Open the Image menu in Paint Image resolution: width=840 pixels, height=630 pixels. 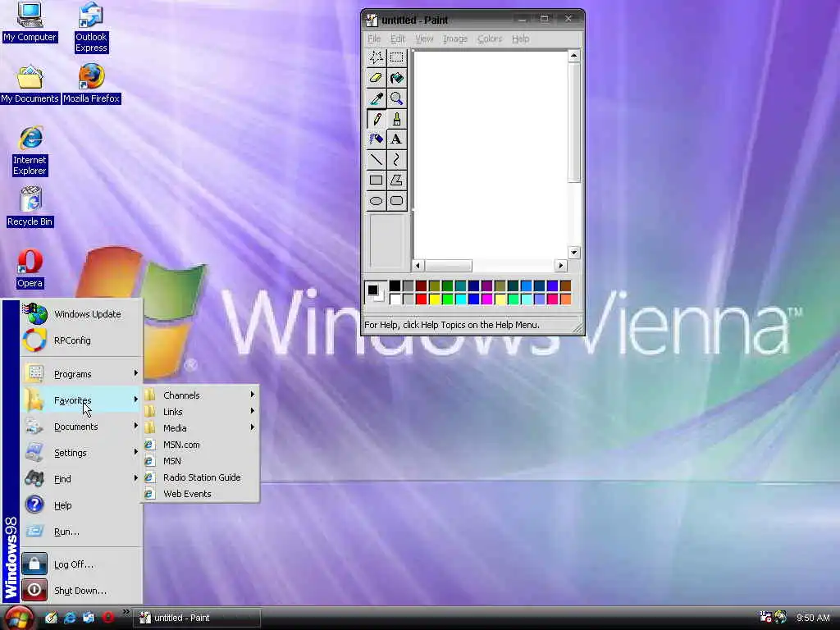point(455,39)
